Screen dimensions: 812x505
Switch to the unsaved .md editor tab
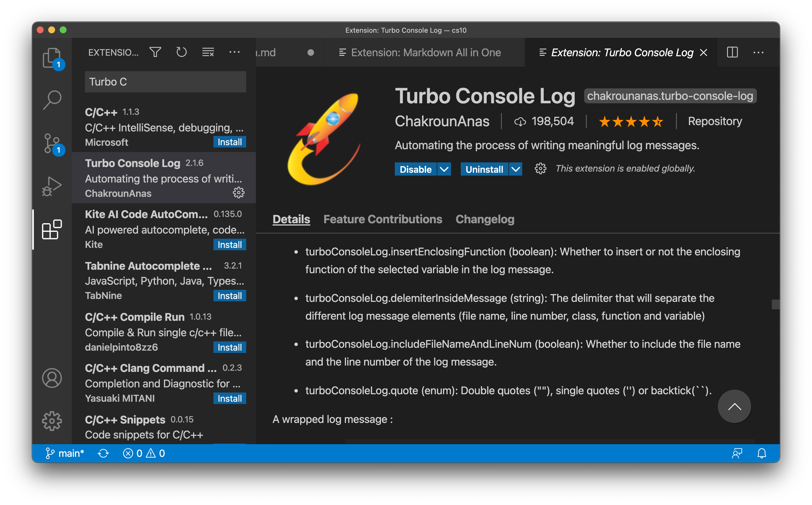[290, 53]
